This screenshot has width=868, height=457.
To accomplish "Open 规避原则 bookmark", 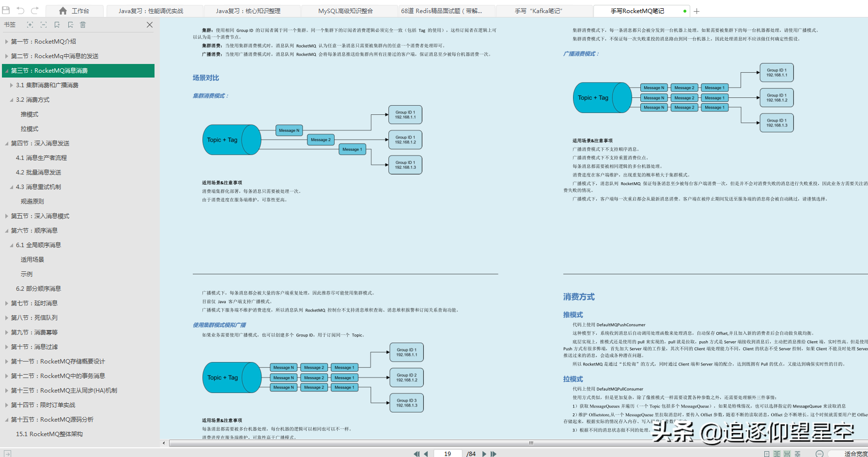I will coord(32,202).
